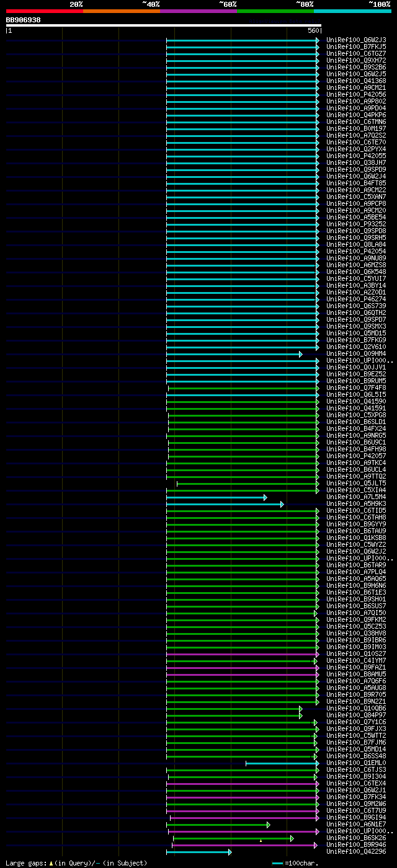Select label UniRef100_A9NU89
The height and width of the screenshot is (868, 397).
pos(356,259)
